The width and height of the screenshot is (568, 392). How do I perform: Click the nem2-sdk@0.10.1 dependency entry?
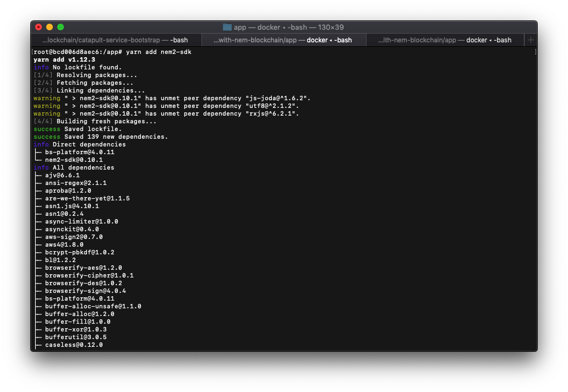[x=74, y=160]
